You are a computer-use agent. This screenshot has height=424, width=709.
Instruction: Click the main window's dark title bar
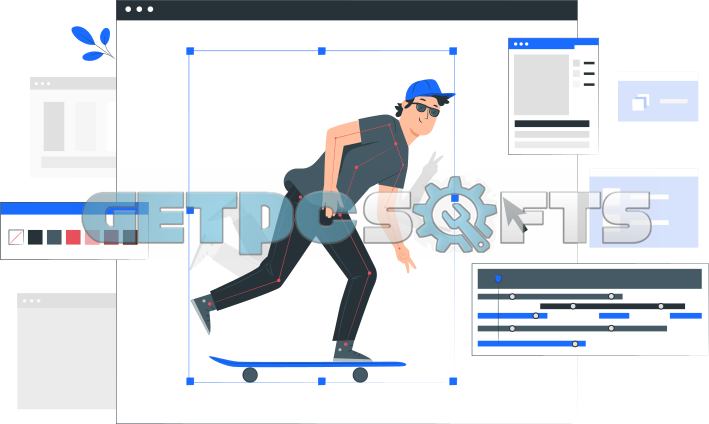[347, 9]
